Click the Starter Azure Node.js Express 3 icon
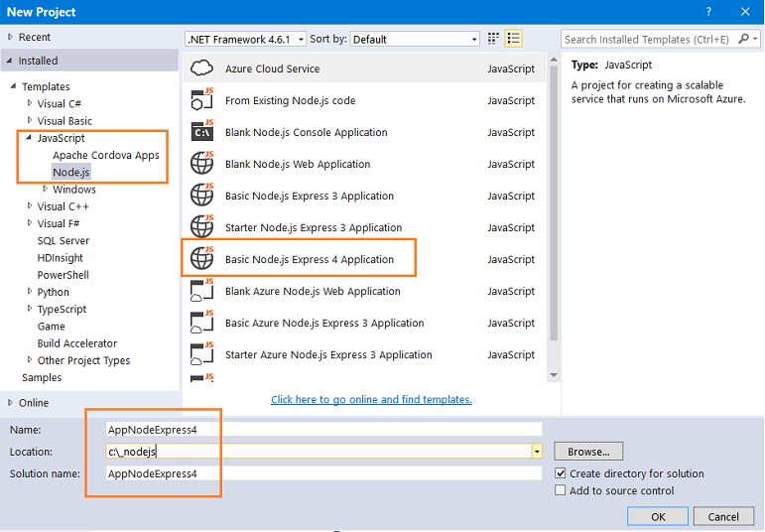This screenshot has height=532, width=765. (201, 354)
